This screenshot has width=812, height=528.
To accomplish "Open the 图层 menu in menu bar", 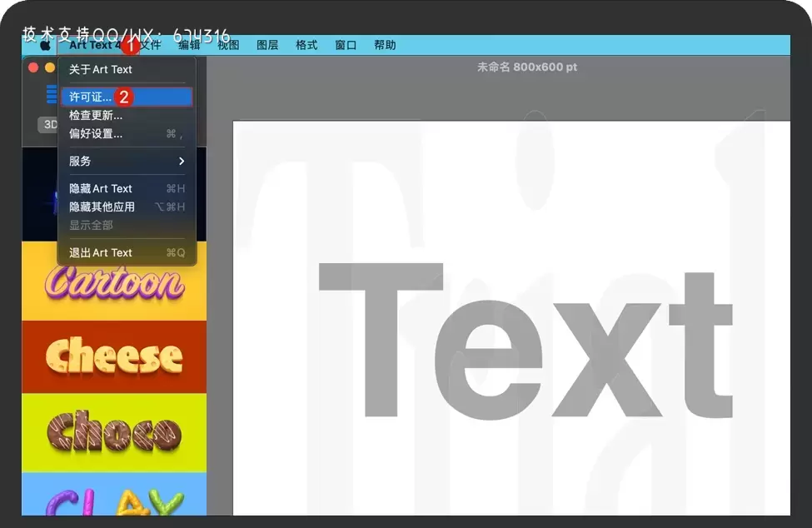I will (x=267, y=46).
